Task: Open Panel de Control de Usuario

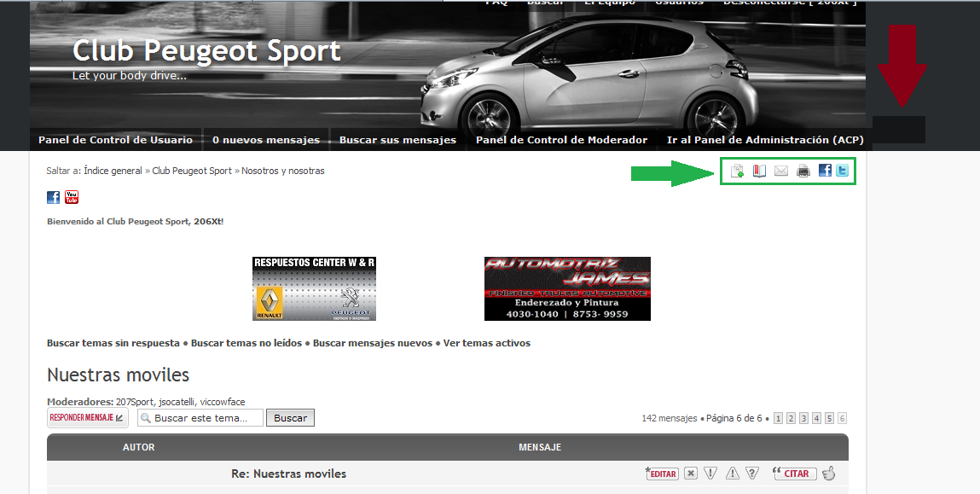Action: pyautogui.click(x=116, y=140)
